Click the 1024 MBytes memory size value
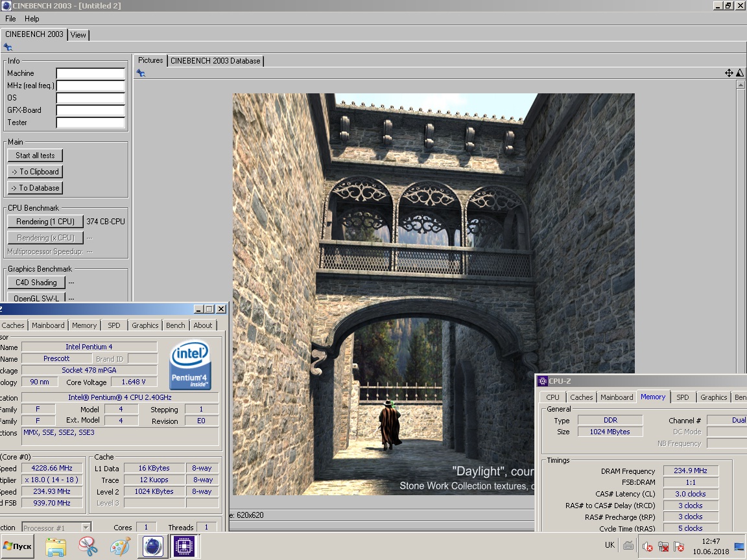The image size is (747, 560). coord(610,432)
